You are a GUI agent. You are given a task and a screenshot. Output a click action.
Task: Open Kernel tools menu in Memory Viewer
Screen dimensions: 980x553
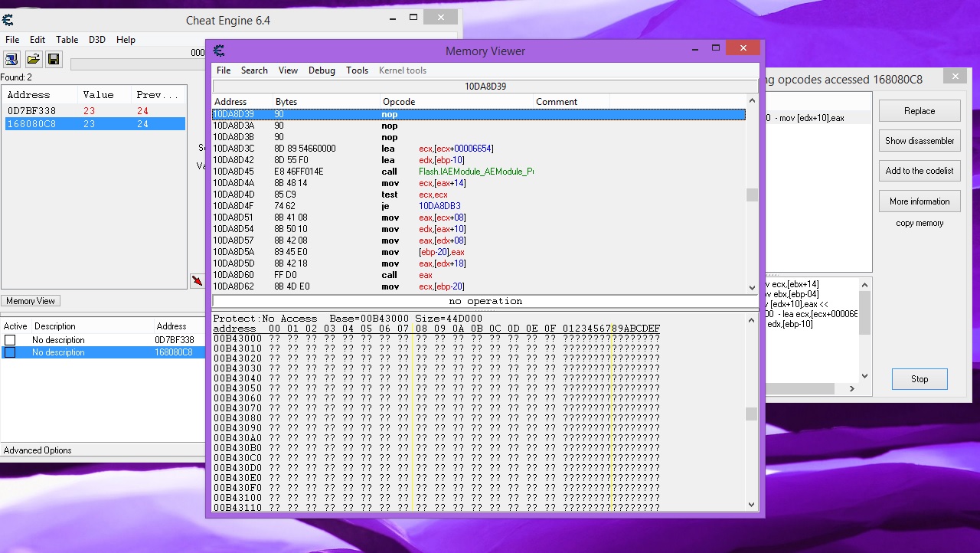coord(403,70)
